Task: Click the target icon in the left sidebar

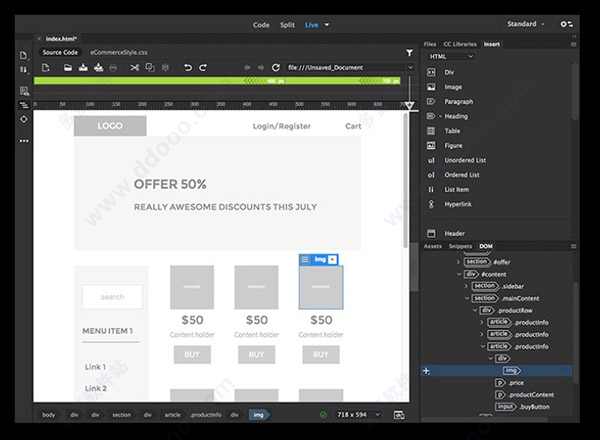Action: point(24,119)
